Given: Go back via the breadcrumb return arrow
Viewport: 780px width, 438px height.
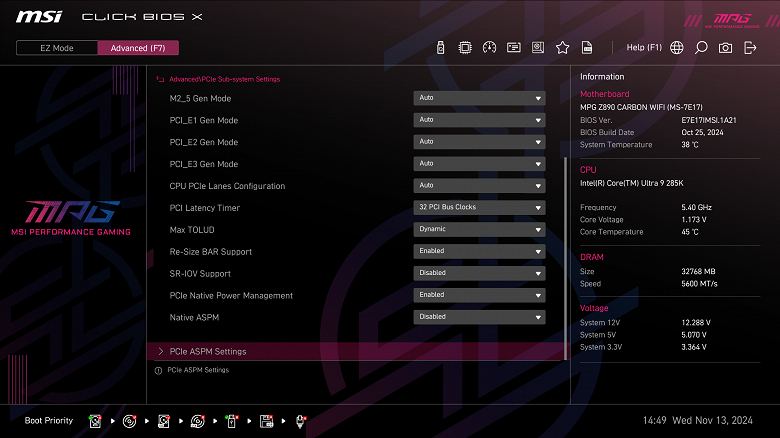Looking at the screenshot, I should pyautogui.click(x=160, y=79).
